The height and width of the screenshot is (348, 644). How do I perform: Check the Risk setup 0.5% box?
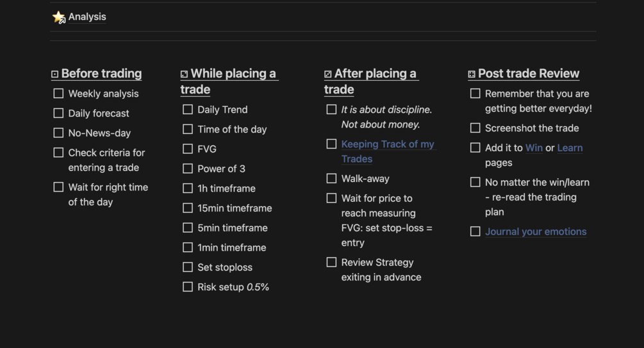[188, 287]
